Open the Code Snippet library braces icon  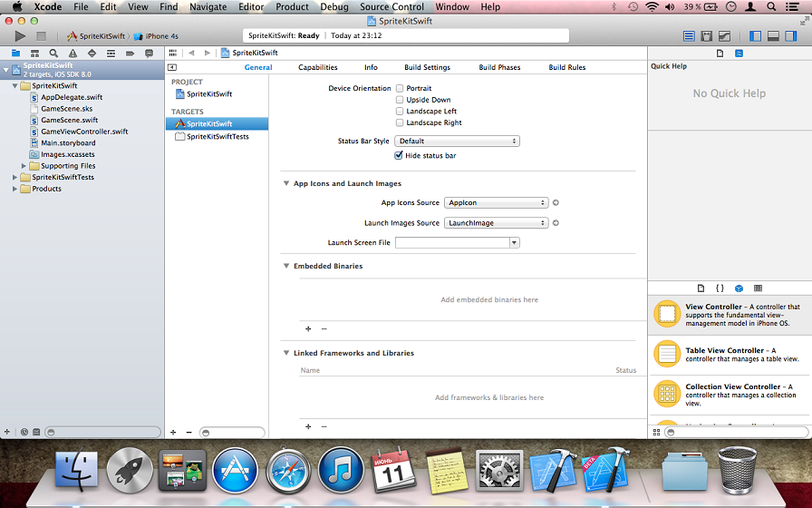coord(720,288)
